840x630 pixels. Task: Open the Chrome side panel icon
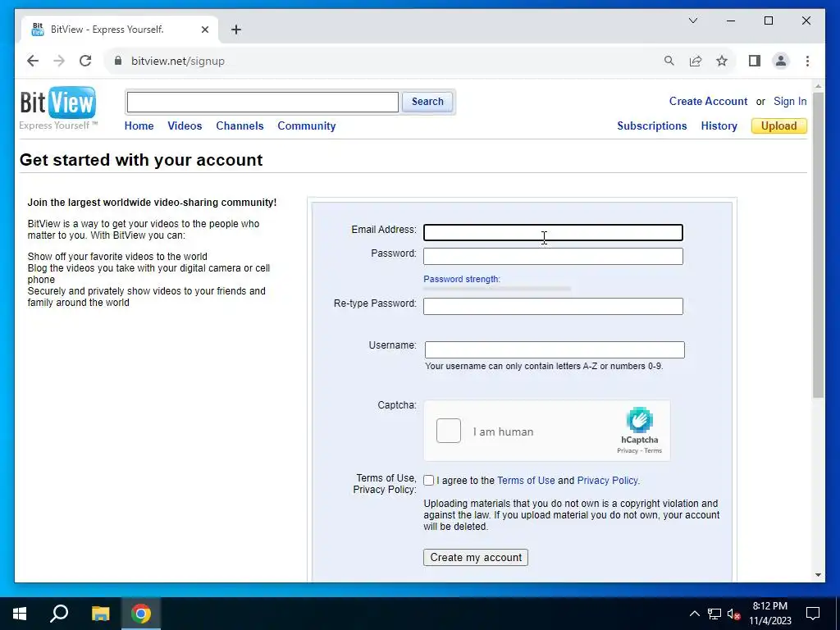[755, 61]
